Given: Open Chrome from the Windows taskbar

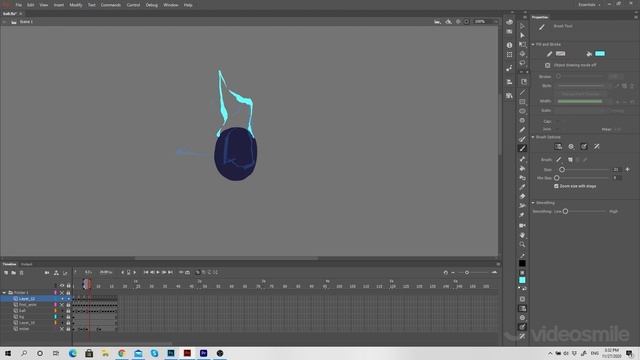Looking at the screenshot, I should 122,353.
